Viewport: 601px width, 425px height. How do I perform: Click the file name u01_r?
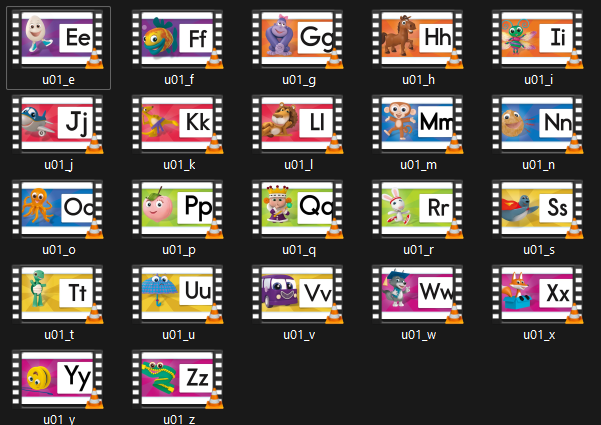pyautogui.click(x=419, y=250)
